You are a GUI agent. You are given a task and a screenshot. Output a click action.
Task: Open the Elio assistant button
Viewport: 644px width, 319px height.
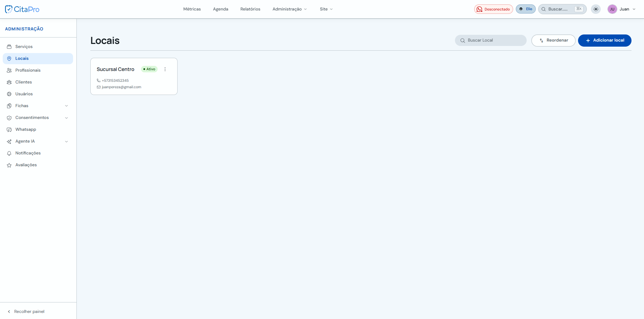[x=526, y=9]
